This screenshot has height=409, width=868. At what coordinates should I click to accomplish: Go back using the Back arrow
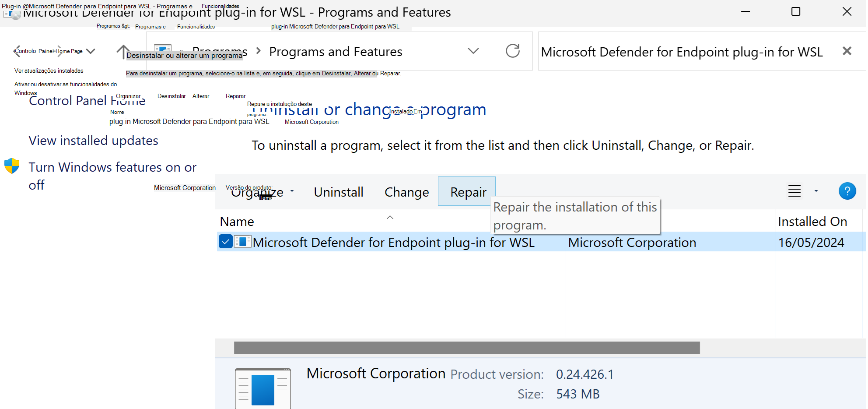pos(17,51)
